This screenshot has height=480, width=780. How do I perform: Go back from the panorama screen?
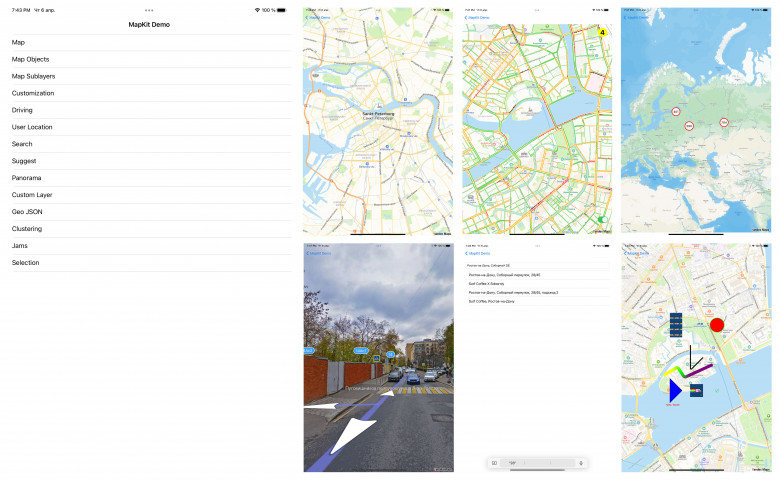[x=318, y=253]
